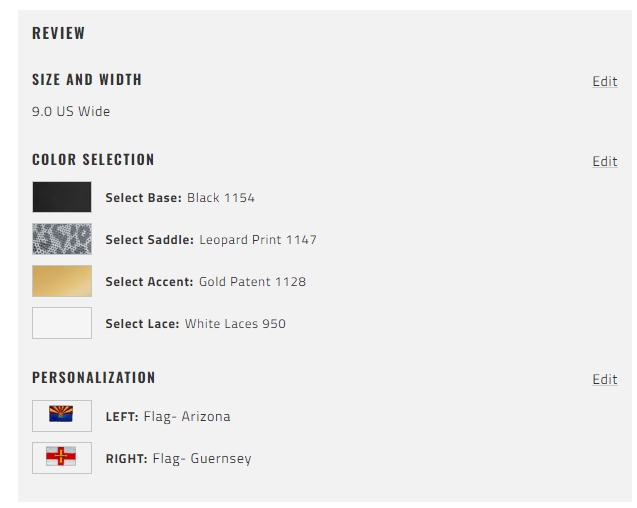This screenshot has width=637, height=508.
Task: Edit the Color Selection section
Action: 604,161
